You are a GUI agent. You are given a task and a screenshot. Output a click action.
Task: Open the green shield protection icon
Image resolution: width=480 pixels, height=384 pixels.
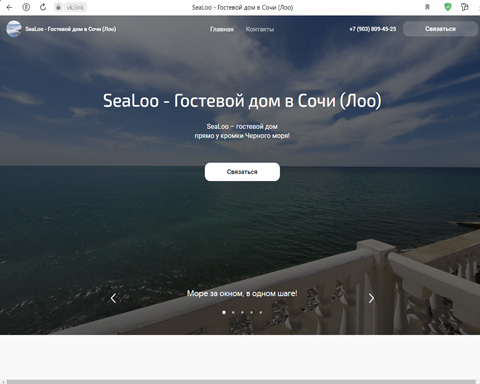[448, 7]
